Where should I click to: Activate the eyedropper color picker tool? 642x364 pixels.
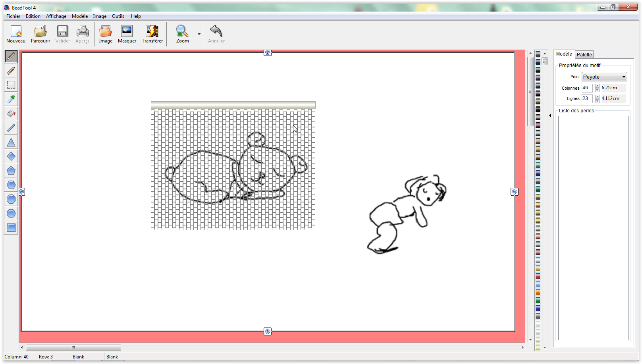click(11, 99)
